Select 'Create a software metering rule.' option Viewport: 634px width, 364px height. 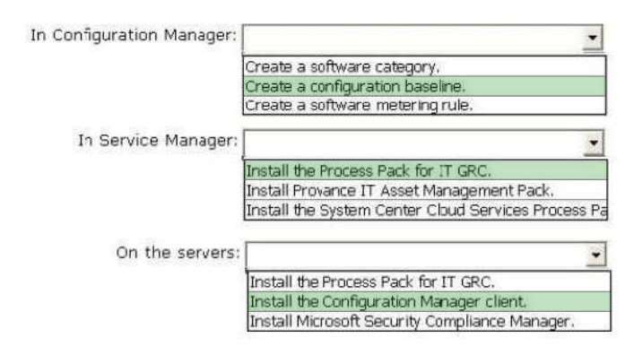(424, 105)
